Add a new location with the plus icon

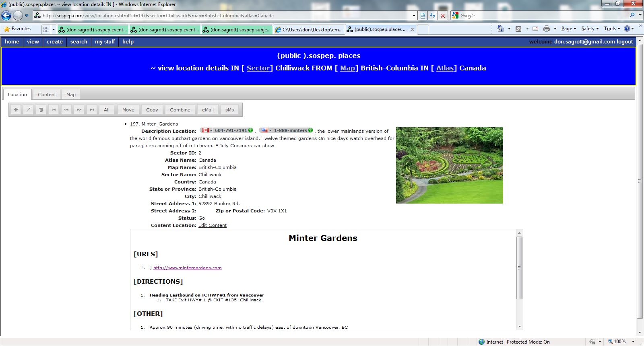pyautogui.click(x=16, y=110)
